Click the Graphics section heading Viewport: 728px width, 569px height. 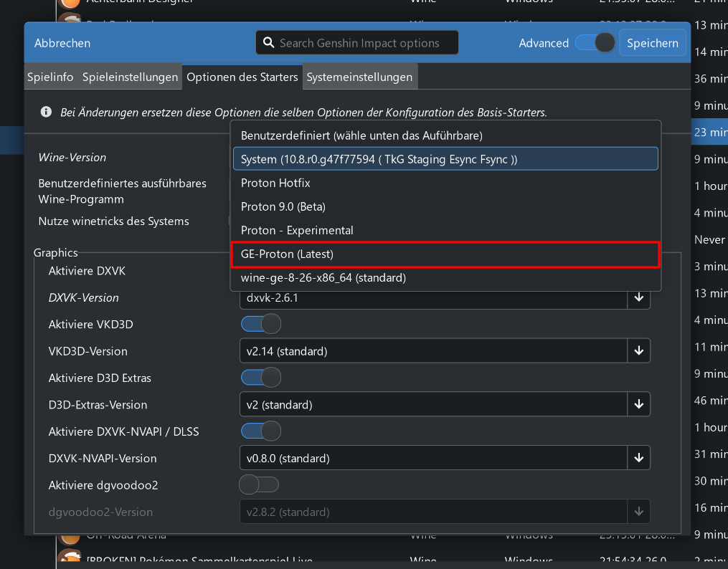coord(56,253)
